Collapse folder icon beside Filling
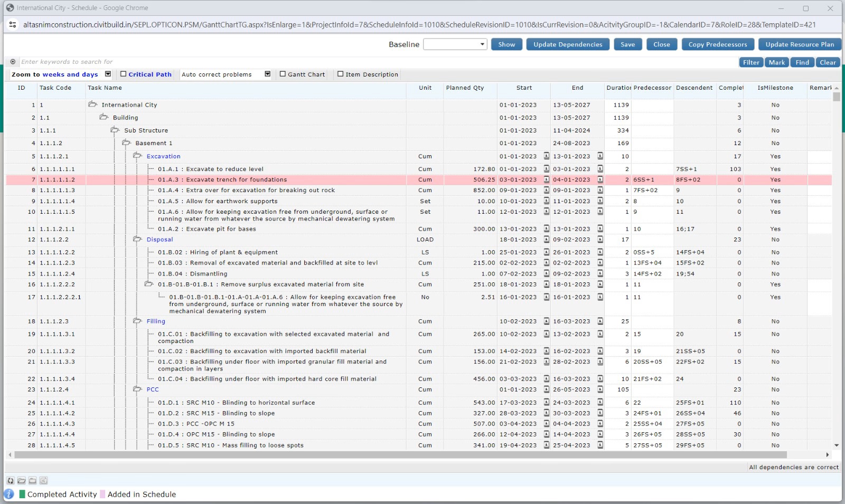 [138, 321]
